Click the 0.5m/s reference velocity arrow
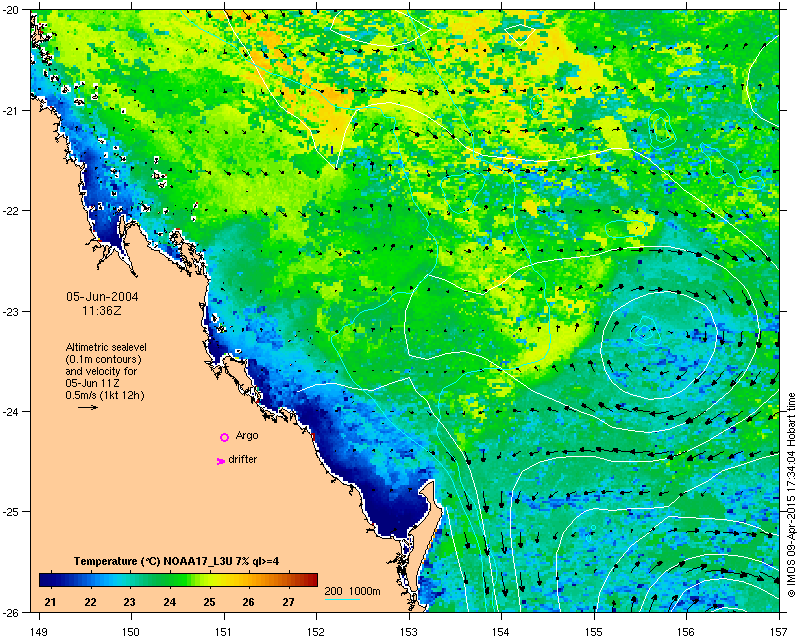Image resolution: width=800 pixels, height=640 pixels. pos(88,407)
